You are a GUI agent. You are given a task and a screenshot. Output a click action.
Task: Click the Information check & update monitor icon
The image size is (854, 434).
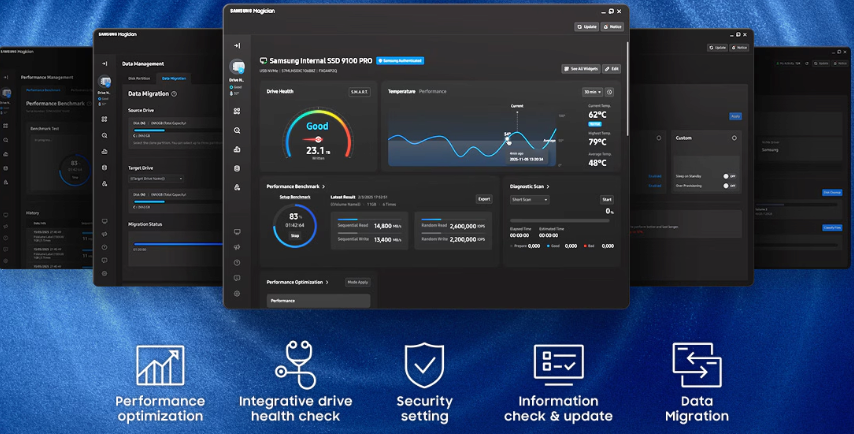[x=558, y=365]
